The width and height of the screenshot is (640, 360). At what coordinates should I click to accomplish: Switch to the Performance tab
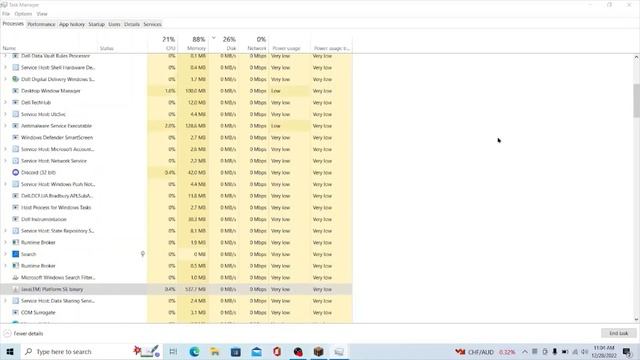coord(41,24)
